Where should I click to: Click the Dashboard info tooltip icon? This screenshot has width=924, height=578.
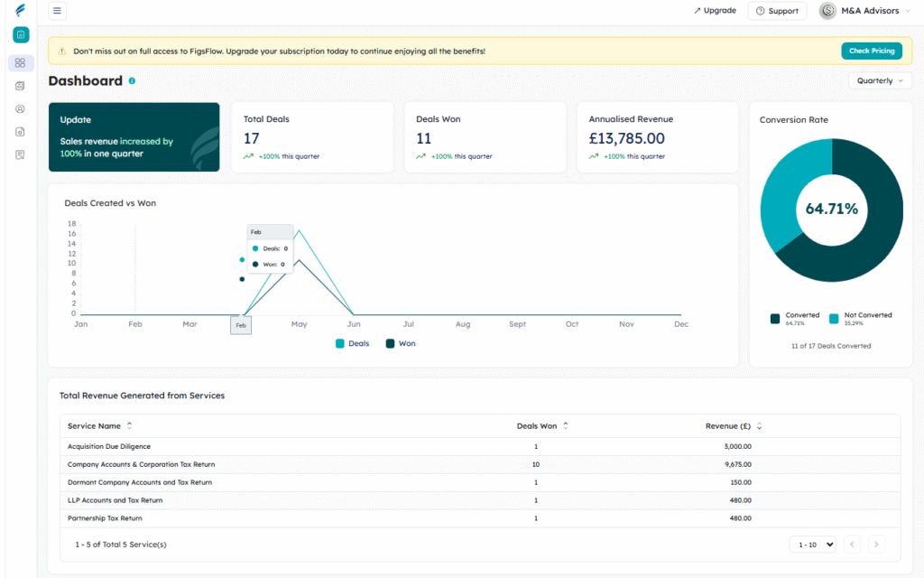(x=132, y=80)
